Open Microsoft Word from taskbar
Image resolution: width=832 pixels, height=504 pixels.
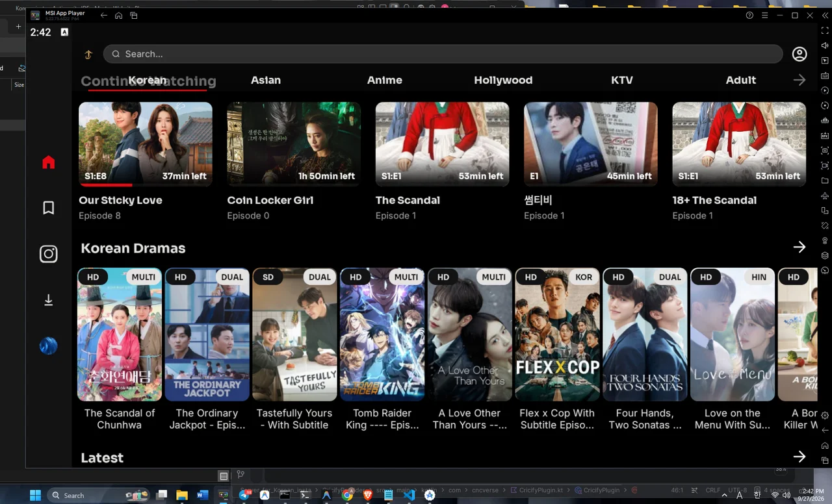pyautogui.click(x=201, y=495)
